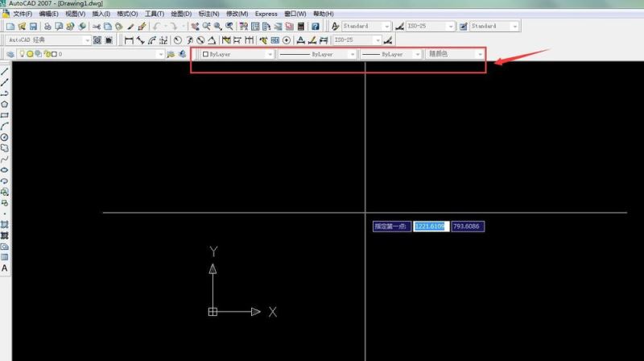644x361 pixels.
Task: Select the Ellipse draw tool
Action: 5,170
